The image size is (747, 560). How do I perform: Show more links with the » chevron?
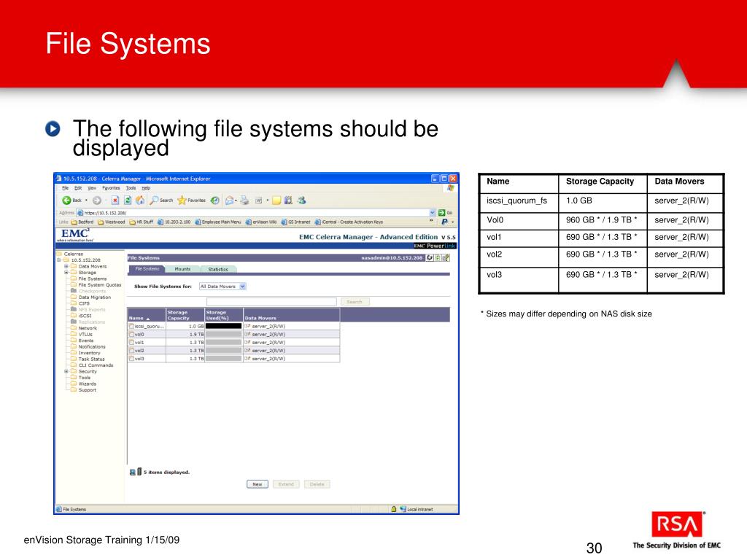[431, 222]
